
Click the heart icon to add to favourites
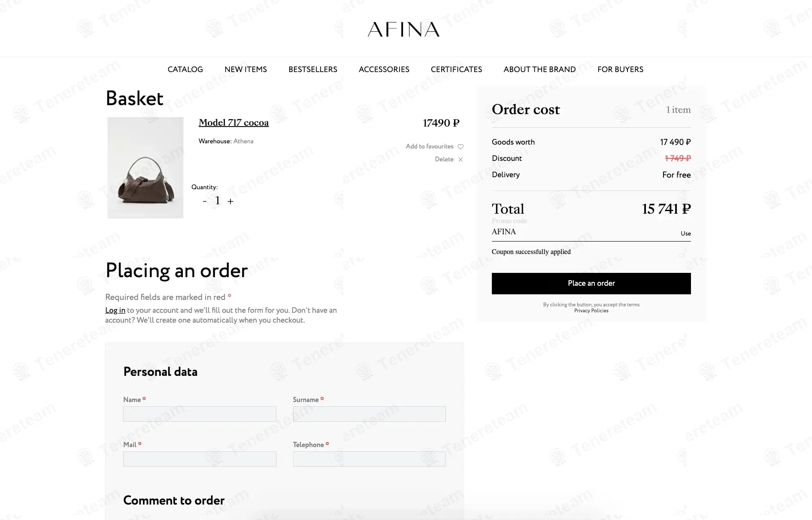pyautogui.click(x=461, y=147)
